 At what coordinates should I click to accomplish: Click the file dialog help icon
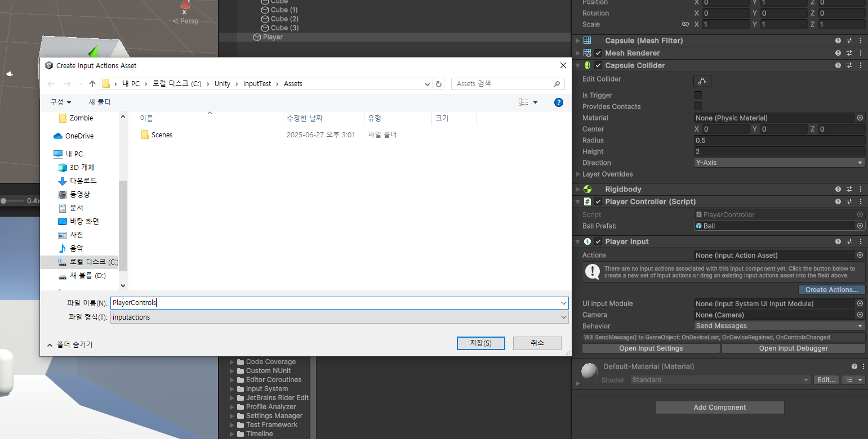coord(559,102)
